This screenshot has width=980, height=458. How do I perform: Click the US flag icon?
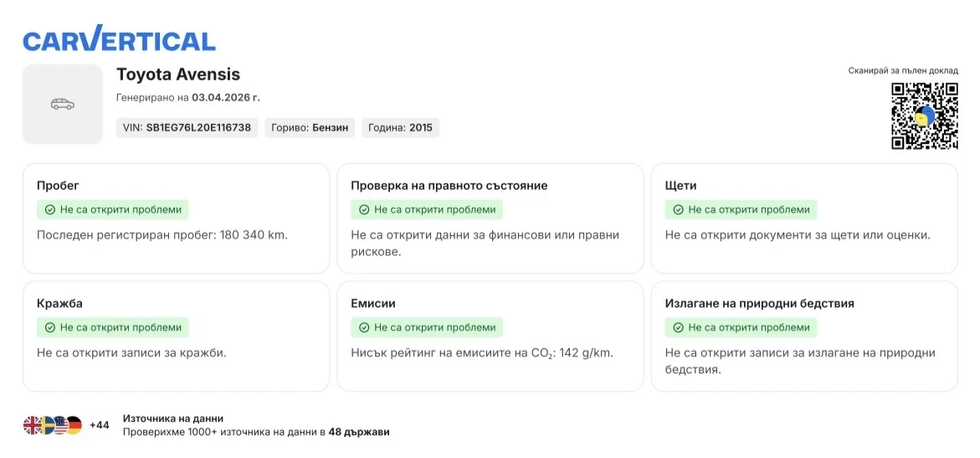(60, 425)
